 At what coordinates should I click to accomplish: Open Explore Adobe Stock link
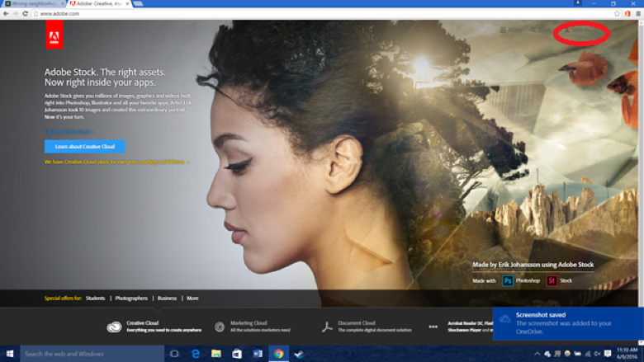(69, 132)
